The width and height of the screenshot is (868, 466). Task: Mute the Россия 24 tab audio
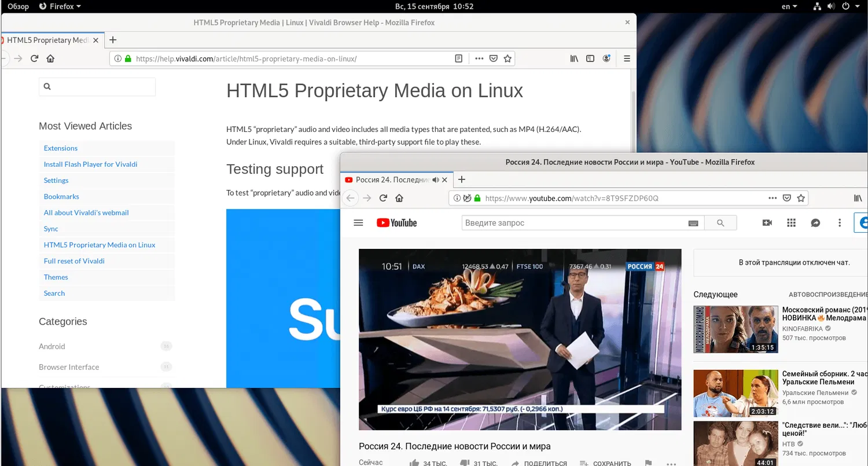coord(436,179)
